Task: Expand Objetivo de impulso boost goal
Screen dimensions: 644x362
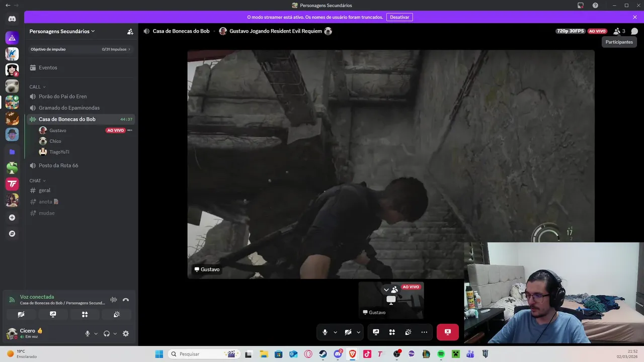Action: pos(81,49)
